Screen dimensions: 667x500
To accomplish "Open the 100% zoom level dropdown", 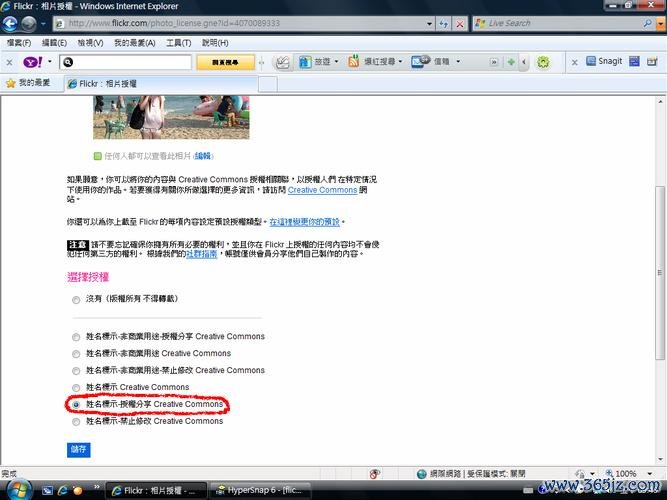I will (x=650, y=474).
